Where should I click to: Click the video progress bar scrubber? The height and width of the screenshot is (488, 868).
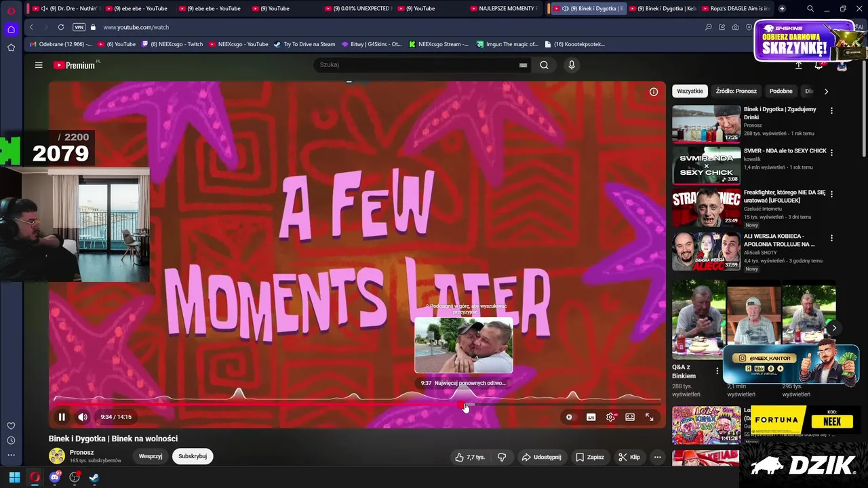tap(462, 405)
